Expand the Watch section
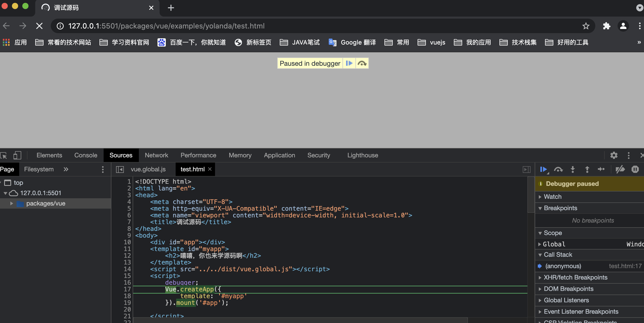Screen dimensions: 644x323 [553, 197]
